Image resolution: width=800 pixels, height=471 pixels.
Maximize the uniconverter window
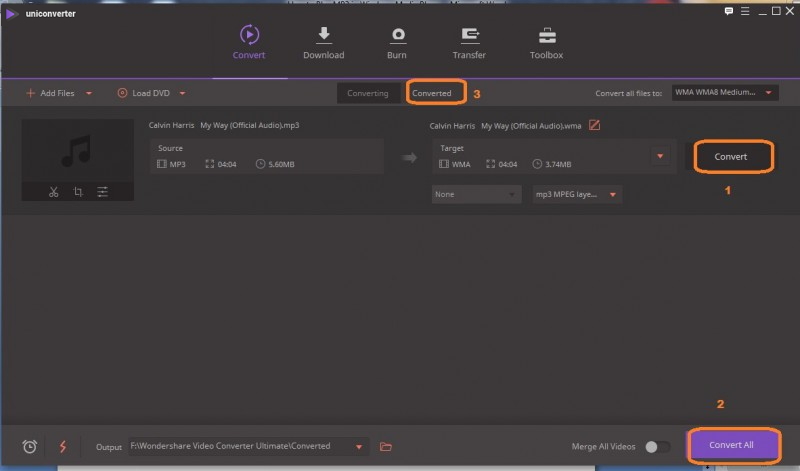click(x=776, y=11)
